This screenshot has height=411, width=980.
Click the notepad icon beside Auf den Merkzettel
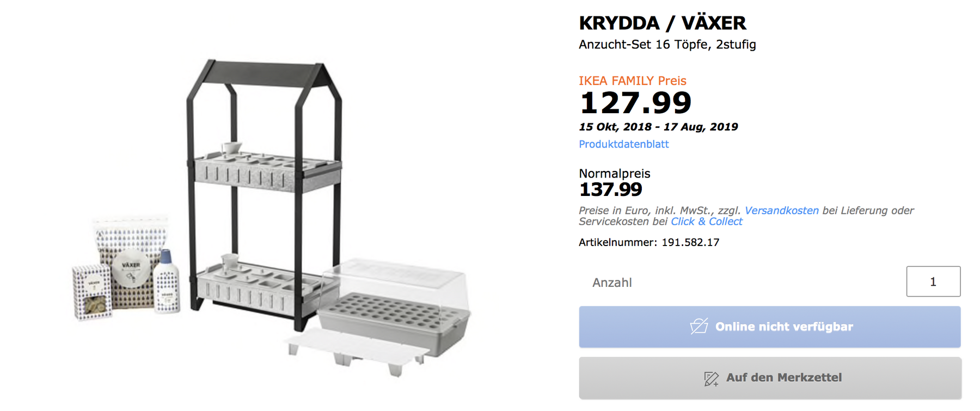click(x=711, y=378)
